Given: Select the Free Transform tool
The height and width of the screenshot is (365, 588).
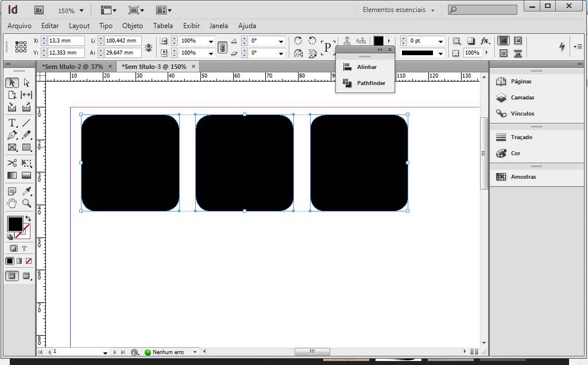Looking at the screenshot, I should pos(26,163).
